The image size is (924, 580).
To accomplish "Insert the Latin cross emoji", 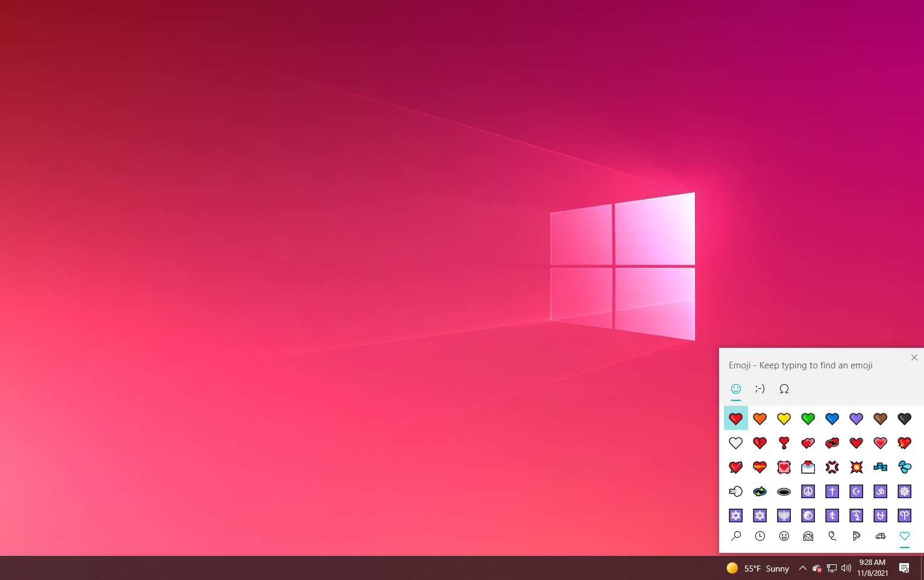I will pos(832,491).
